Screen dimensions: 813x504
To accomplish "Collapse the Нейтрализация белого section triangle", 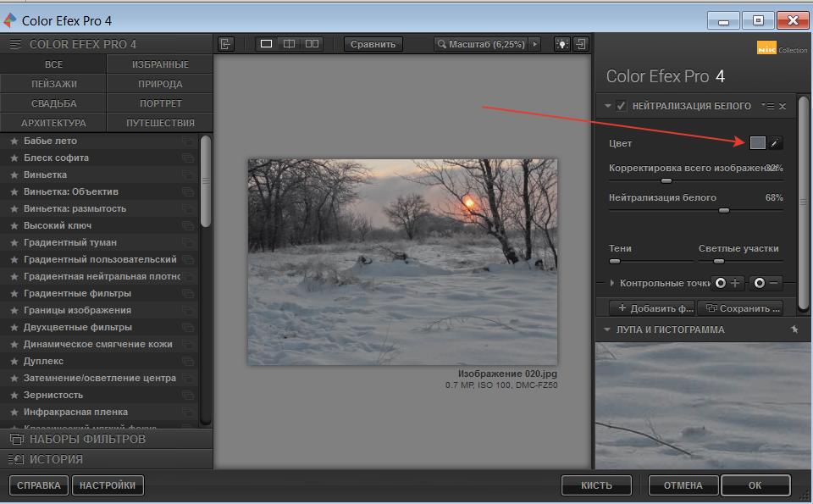I will [x=607, y=106].
